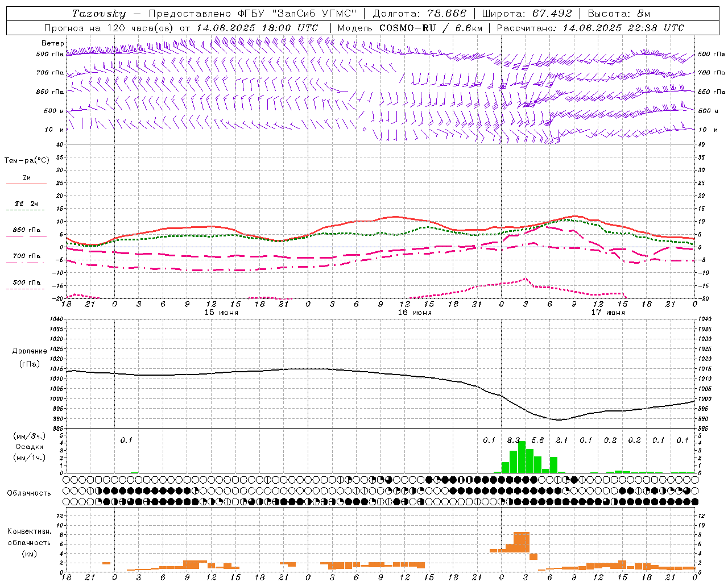Click the 'Td 2м' dew point legend entry
This screenshot has width=728, height=582.
(27, 203)
